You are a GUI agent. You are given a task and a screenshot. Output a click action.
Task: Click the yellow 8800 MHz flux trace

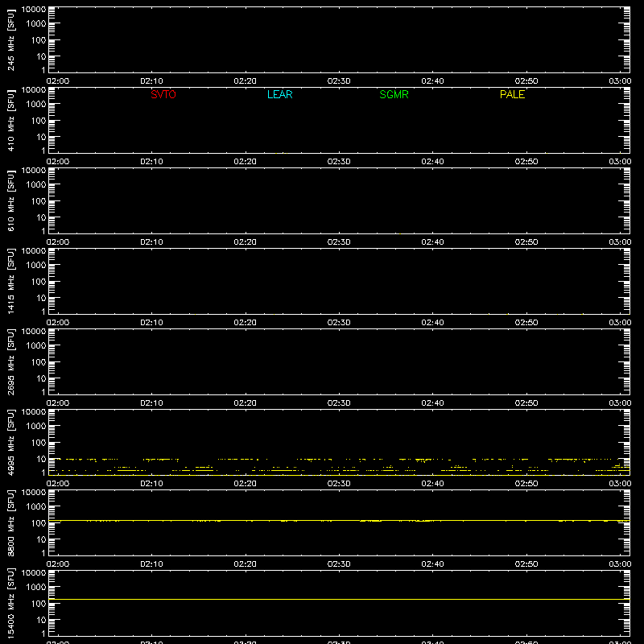[339, 520]
